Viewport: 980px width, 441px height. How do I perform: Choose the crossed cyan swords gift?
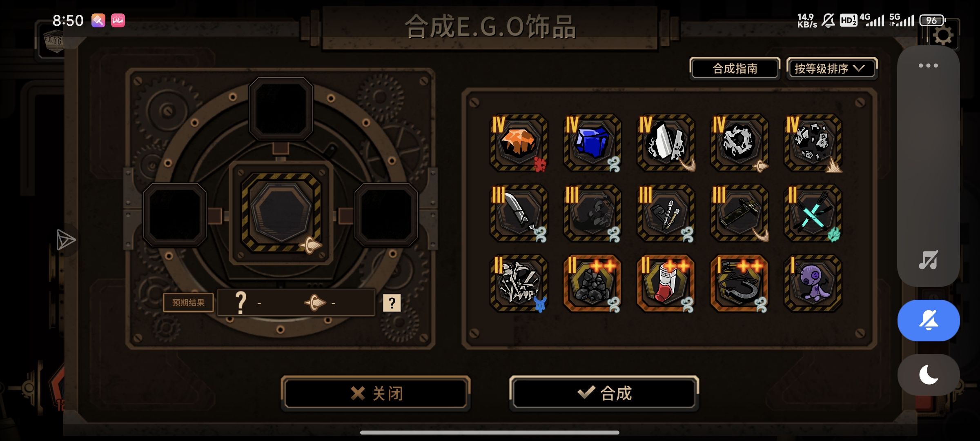(x=813, y=213)
